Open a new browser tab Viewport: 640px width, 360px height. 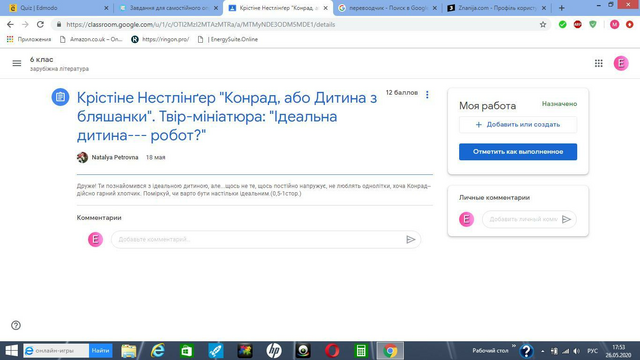tap(562, 8)
